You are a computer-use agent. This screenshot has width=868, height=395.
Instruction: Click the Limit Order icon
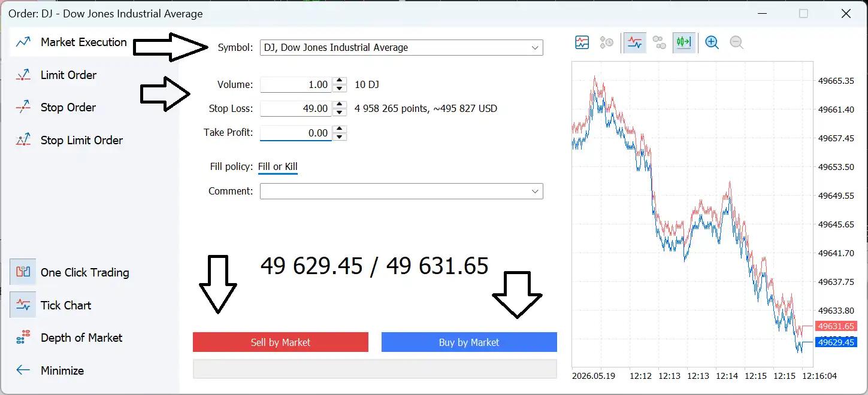click(23, 75)
